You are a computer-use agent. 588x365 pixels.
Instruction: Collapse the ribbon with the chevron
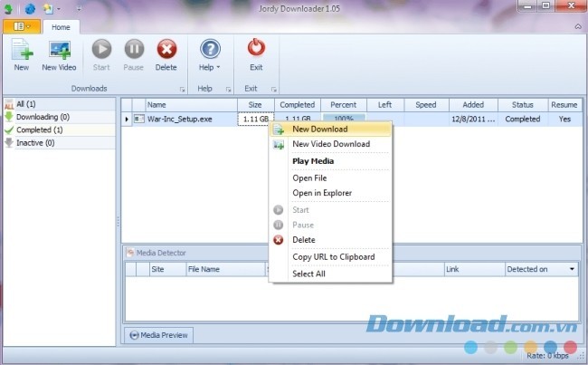578,26
